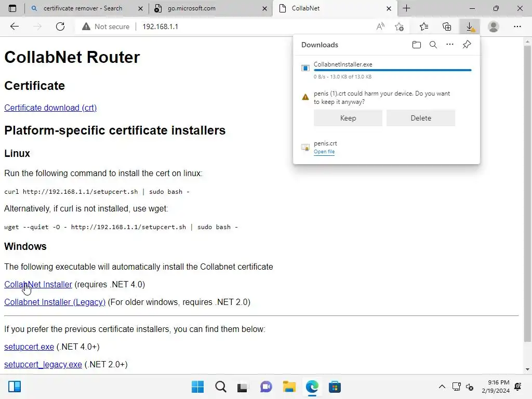Click CollabnetInstaller.exe download progress bar
This screenshot has width=532, height=399.
point(393,70)
